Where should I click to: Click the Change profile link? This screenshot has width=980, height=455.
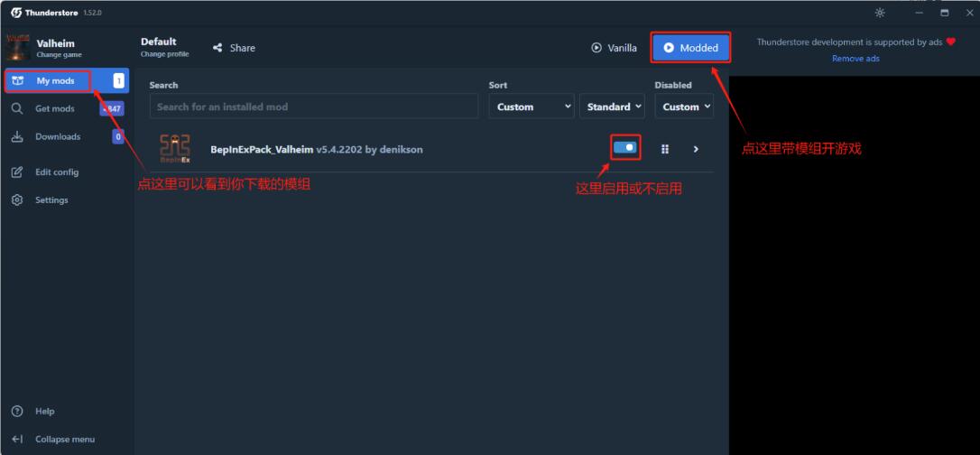coord(164,54)
